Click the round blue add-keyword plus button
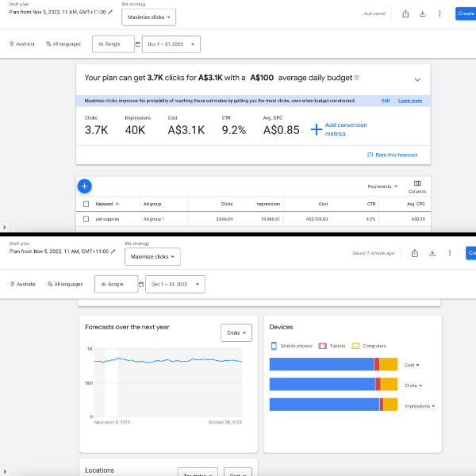This screenshot has height=476, width=476. click(x=85, y=186)
